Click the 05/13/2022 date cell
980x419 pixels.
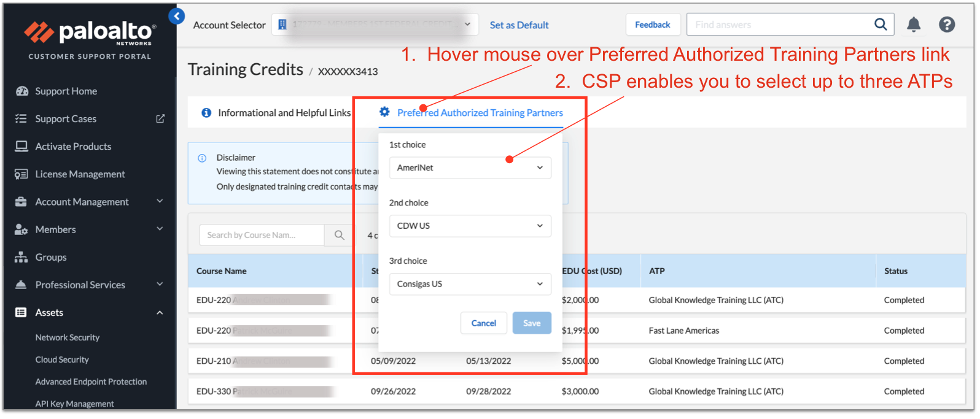(x=489, y=361)
